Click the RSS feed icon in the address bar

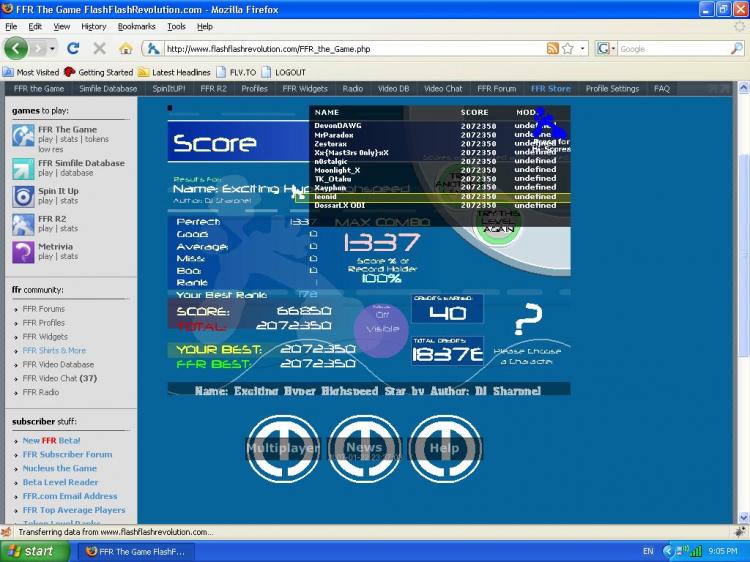(x=552, y=48)
